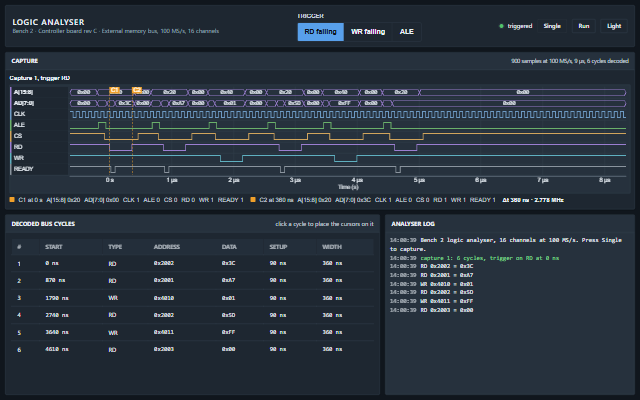
Task: Select cycle 2 start time 870 ns
Action: point(55,280)
